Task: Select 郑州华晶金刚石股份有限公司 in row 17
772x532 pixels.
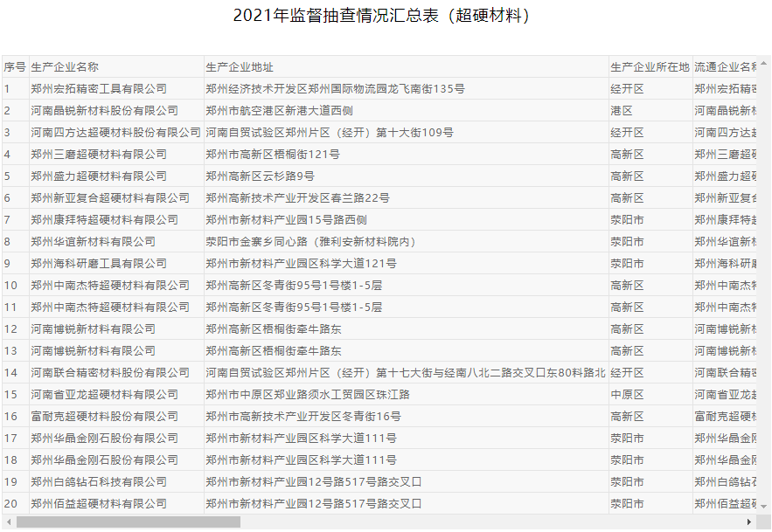Action: (x=116, y=438)
